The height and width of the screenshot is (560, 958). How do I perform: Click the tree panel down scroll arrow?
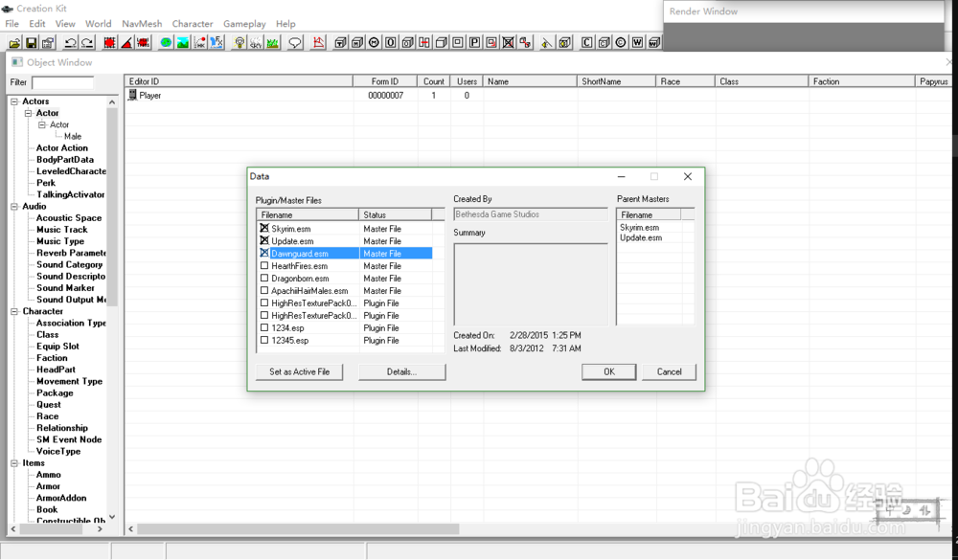[112, 517]
